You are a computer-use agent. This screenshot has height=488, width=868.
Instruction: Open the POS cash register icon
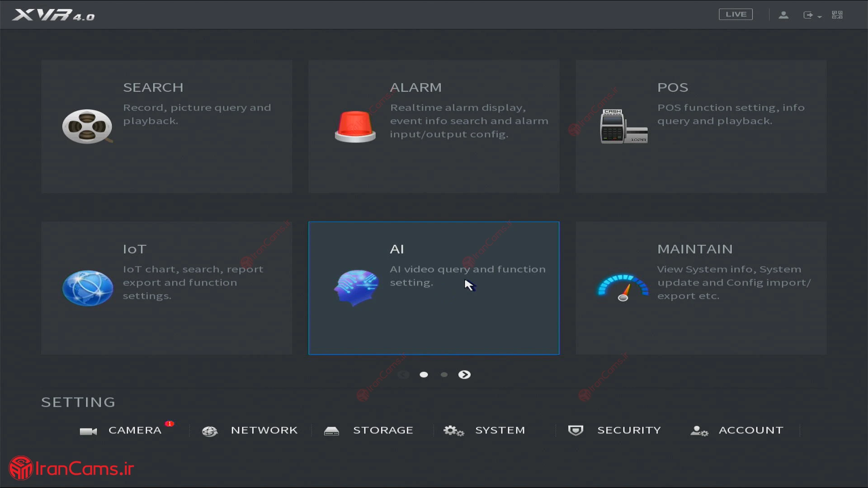623,127
